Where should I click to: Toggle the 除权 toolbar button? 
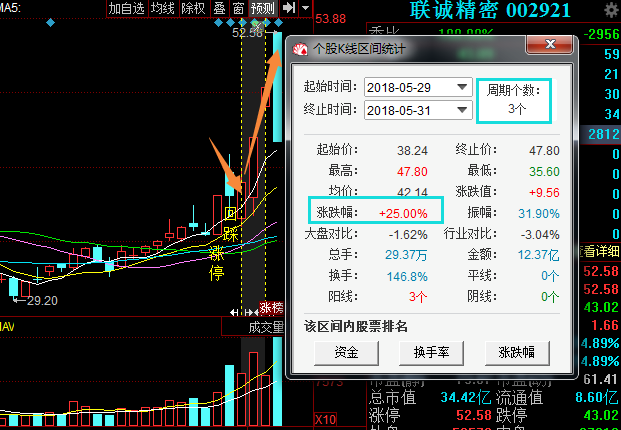tap(193, 8)
